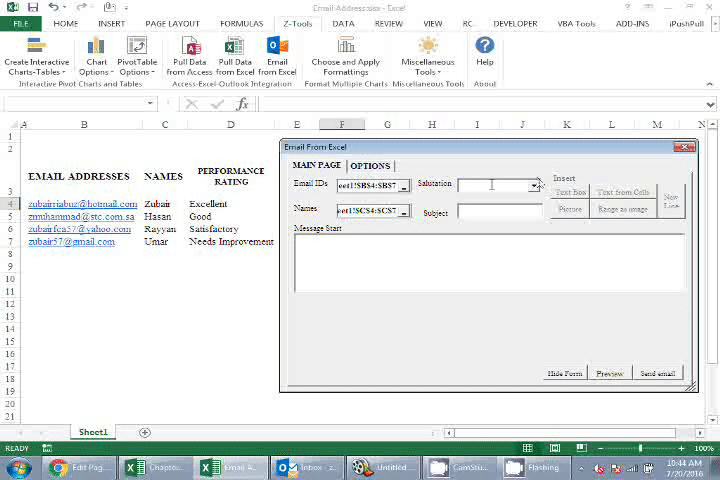Click Text Box insert button

(570, 192)
